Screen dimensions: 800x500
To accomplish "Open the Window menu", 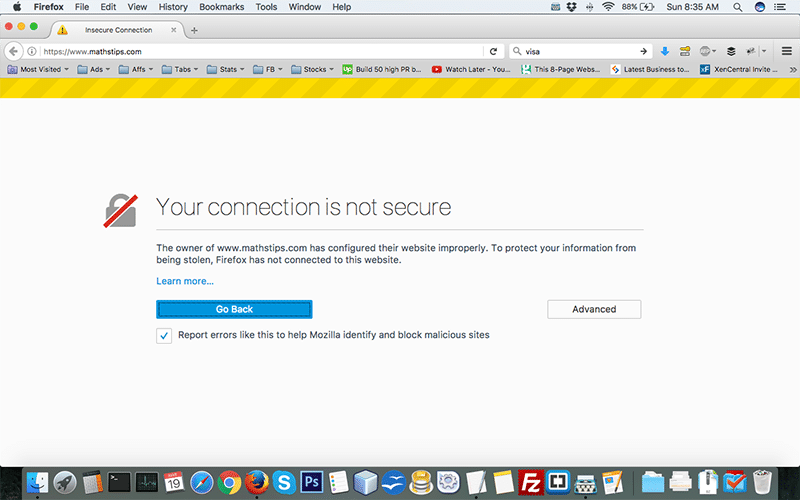I will [305, 7].
